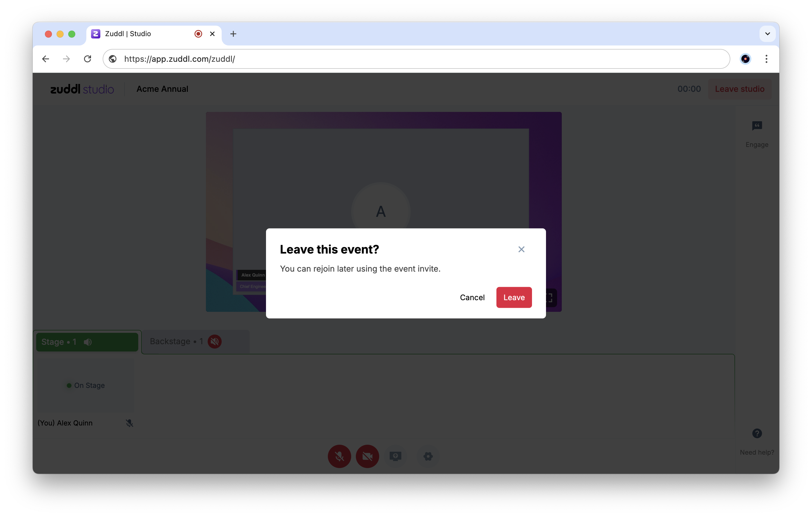Open the Engage panel icon
The image size is (812, 517).
pyautogui.click(x=757, y=126)
